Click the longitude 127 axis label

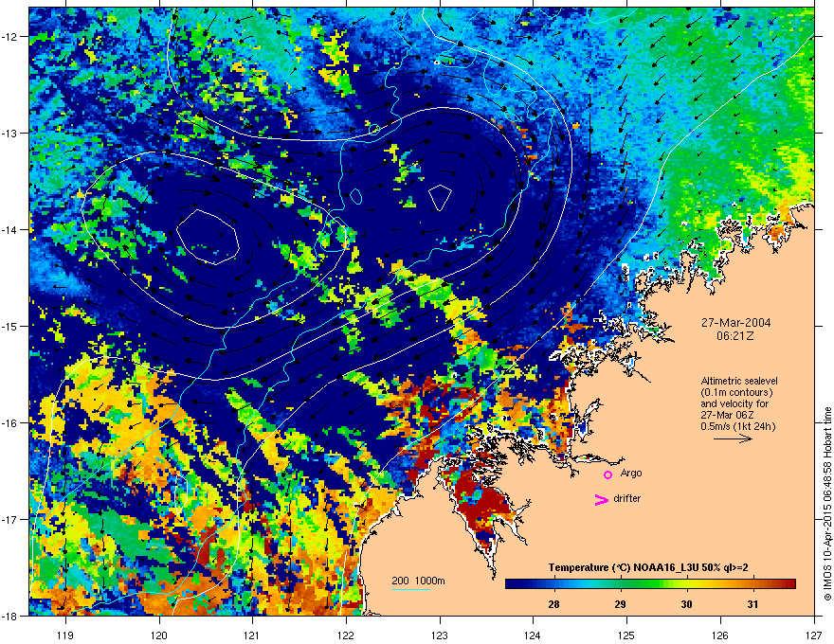814,635
